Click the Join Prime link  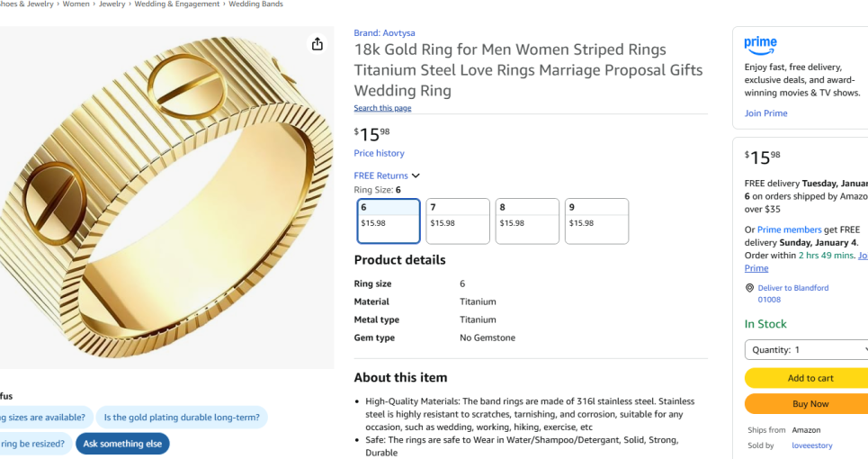click(765, 113)
